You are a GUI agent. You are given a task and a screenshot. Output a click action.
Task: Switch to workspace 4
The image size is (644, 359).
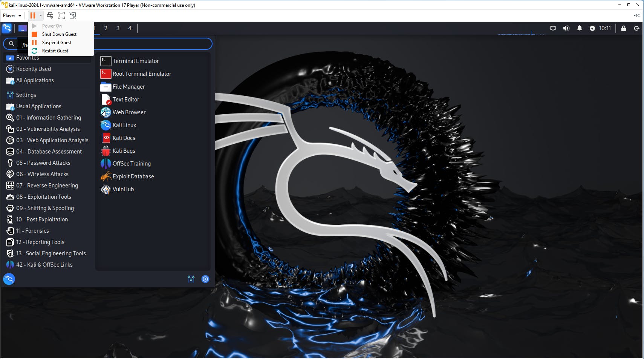[x=130, y=28]
